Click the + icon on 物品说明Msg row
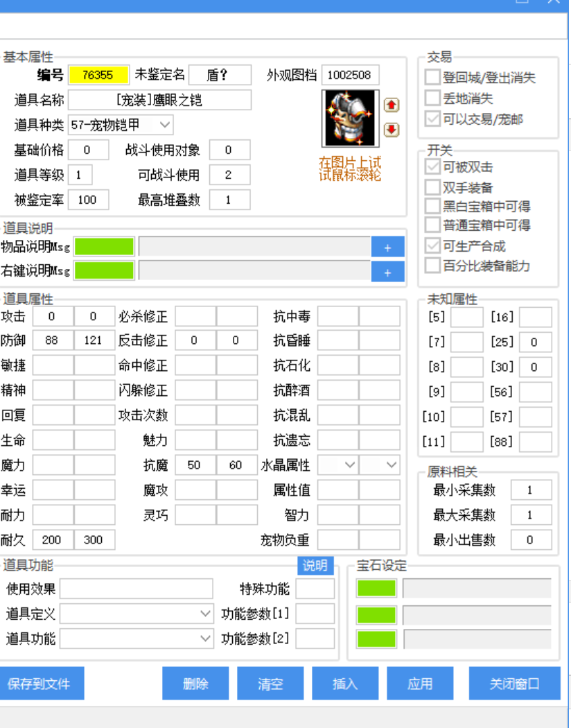Viewport: 571px width, 728px height. pos(387,246)
